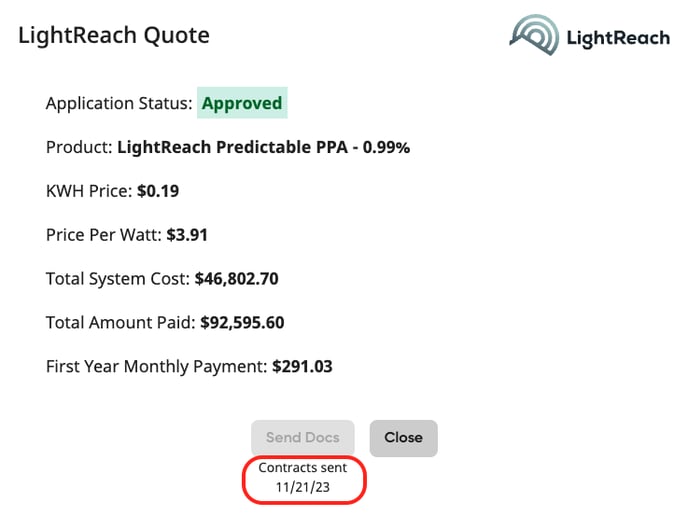Click the First Year Monthly Payment $291.03
Screen dimensions: 688x516
[x=302, y=366]
